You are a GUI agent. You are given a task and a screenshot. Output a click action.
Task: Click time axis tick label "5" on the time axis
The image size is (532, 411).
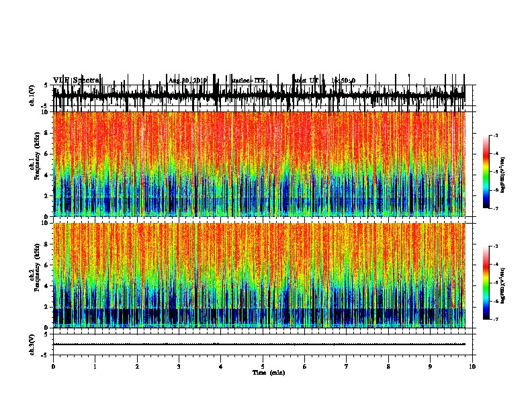coord(263,367)
